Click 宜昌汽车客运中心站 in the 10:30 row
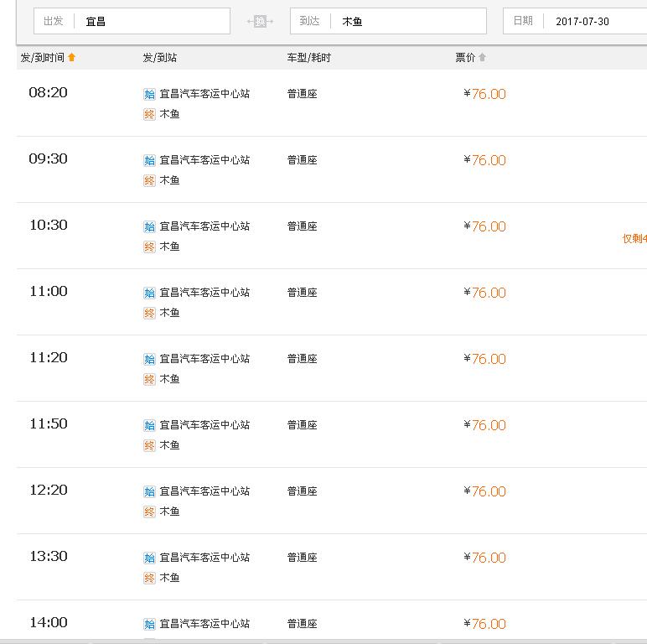Image resolution: width=647 pixels, height=644 pixels. [x=204, y=226]
